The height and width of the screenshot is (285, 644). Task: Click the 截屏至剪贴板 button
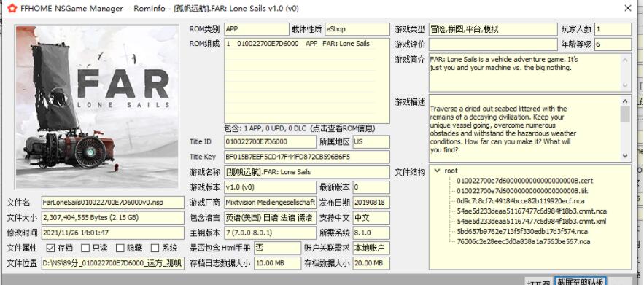pos(580,281)
